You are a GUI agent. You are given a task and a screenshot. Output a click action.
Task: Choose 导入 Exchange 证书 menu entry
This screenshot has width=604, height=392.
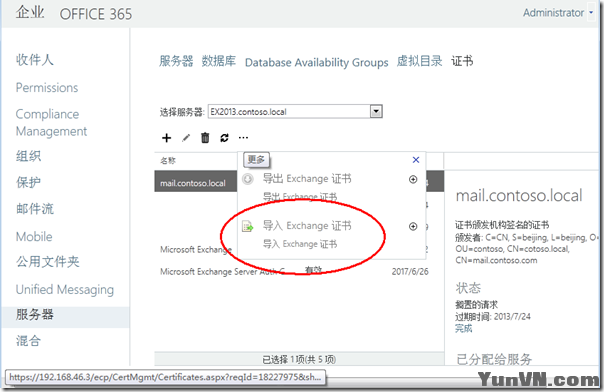click(x=307, y=226)
